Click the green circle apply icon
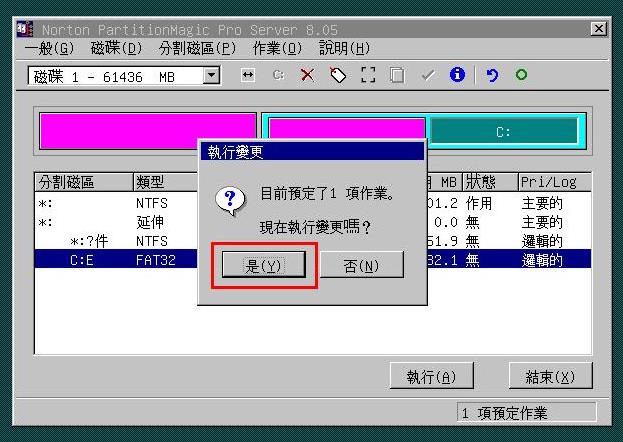 click(521, 74)
